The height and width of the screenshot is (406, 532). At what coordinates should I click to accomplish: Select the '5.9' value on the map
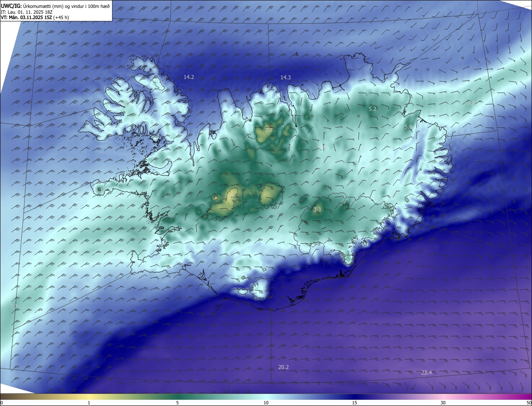[408, 127]
